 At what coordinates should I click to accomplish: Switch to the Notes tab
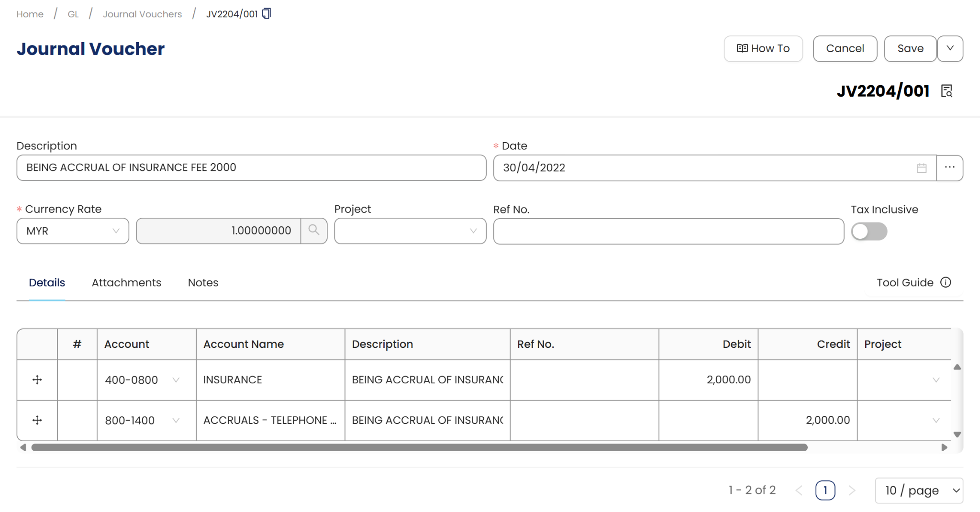click(203, 283)
